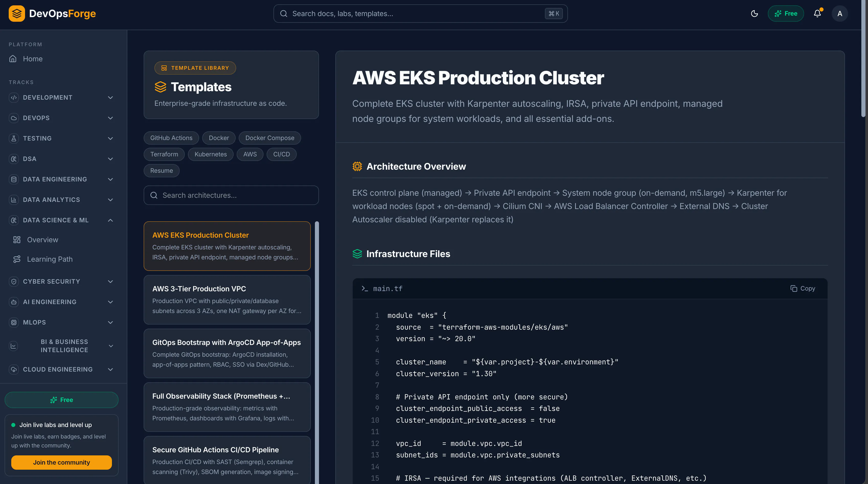This screenshot has width=868, height=484.
Task: Expand the BI & Business Intelligence chevron
Action: tap(111, 346)
